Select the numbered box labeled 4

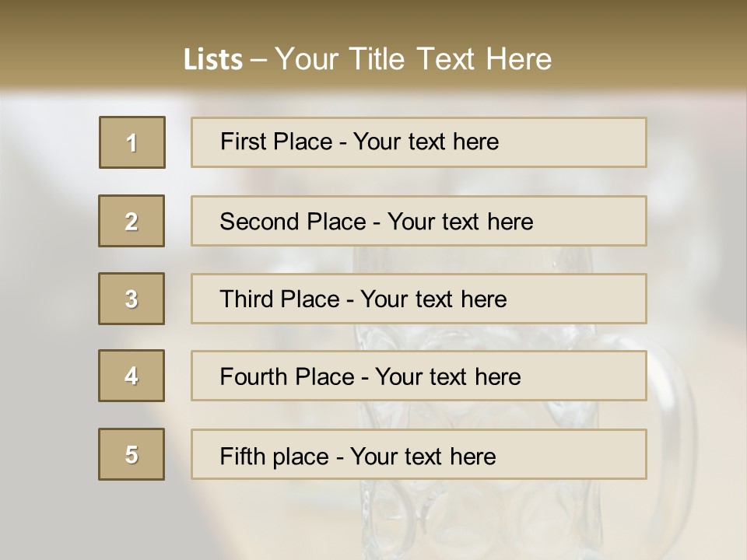pos(132,376)
